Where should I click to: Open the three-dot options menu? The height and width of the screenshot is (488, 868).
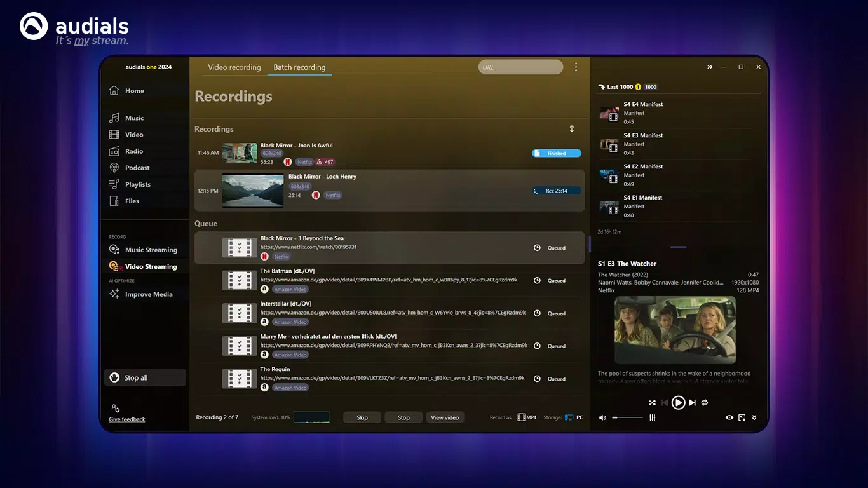(x=576, y=67)
